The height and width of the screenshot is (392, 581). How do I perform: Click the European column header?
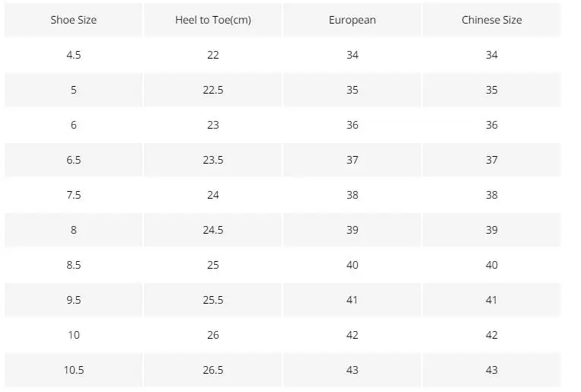(352, 20)
